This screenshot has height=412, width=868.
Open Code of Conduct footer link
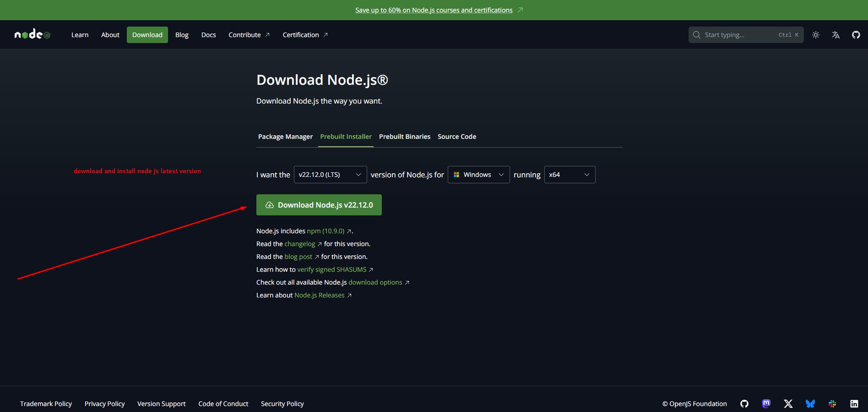coord(223,404)
